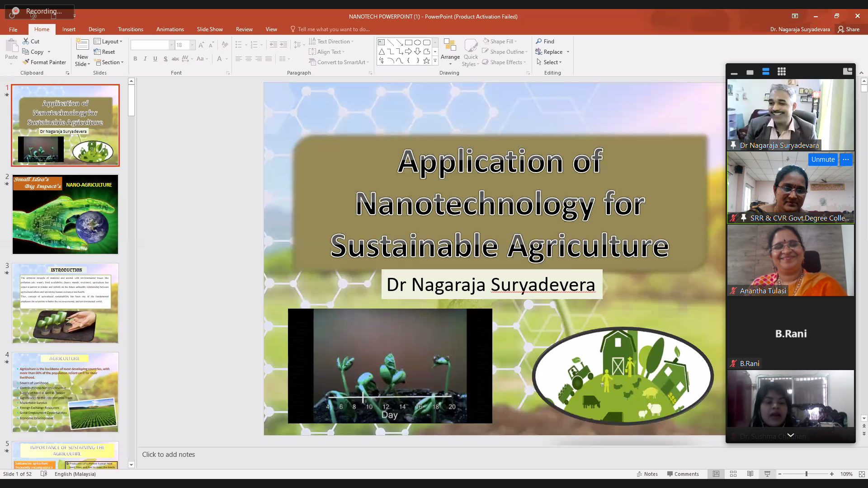Expand the Layout dropdown
The image size is (868, 488).
[108, 41]
